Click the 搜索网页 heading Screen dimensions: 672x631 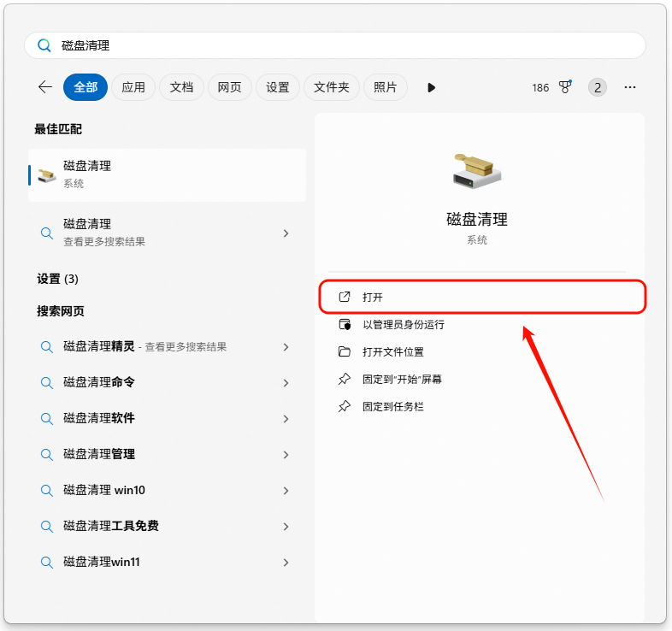point(61,311)
